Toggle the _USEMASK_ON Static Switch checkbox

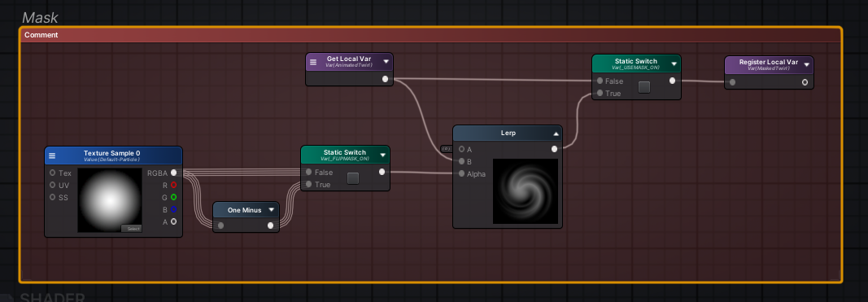[x=643, y=87]
